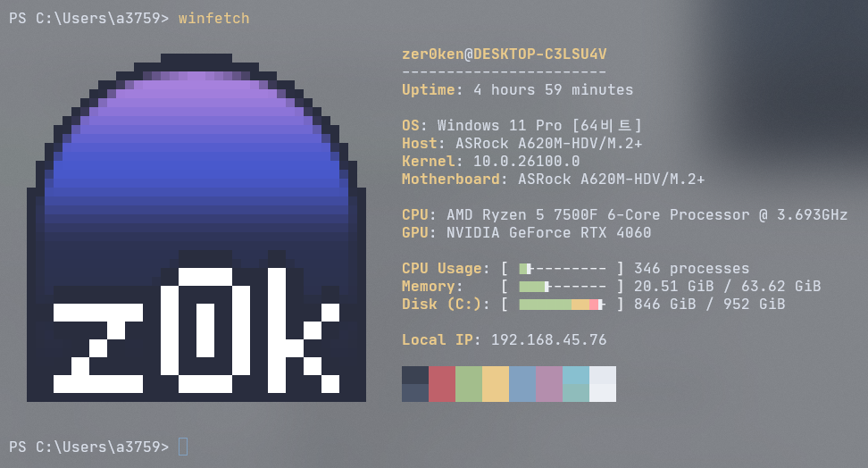The height and width of the screenshot is (468, 868).
Task: Click the Memory usage progress bar
Action: click(563, 287)
